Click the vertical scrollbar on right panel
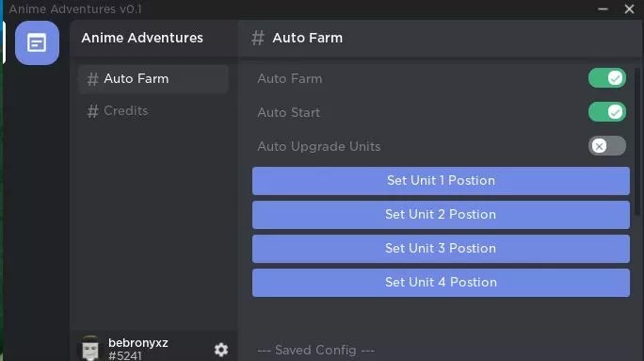Image resolution: width=644 pixels, height=361 pixels. tap(637, 141)
